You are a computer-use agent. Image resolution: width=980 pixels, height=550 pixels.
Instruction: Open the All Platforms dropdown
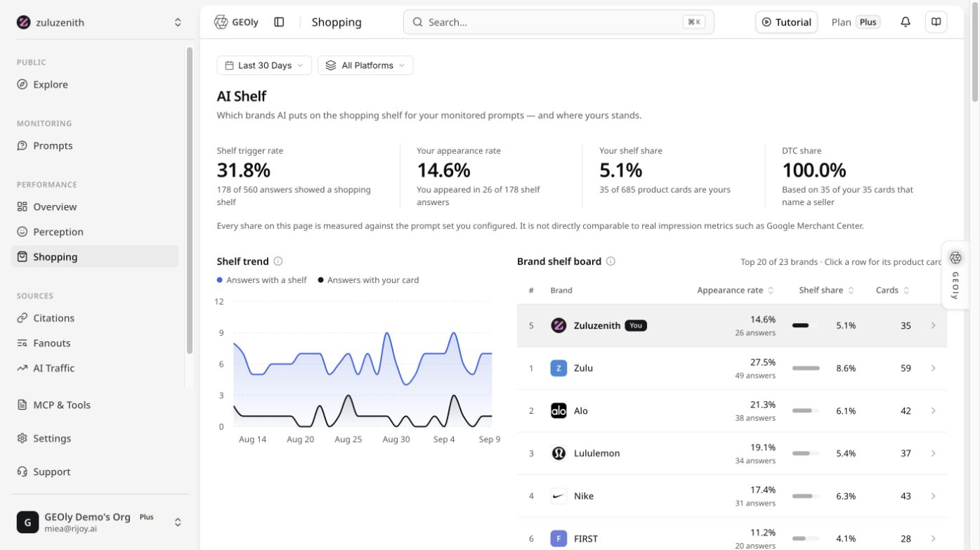tap(365, 65)
